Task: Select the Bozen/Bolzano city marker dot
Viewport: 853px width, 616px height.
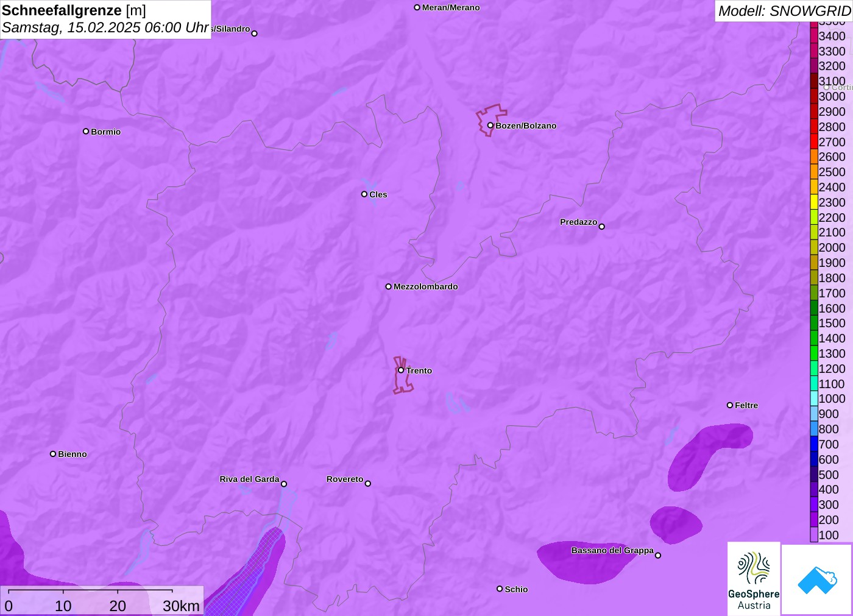Action: click(x=490, y=126)
